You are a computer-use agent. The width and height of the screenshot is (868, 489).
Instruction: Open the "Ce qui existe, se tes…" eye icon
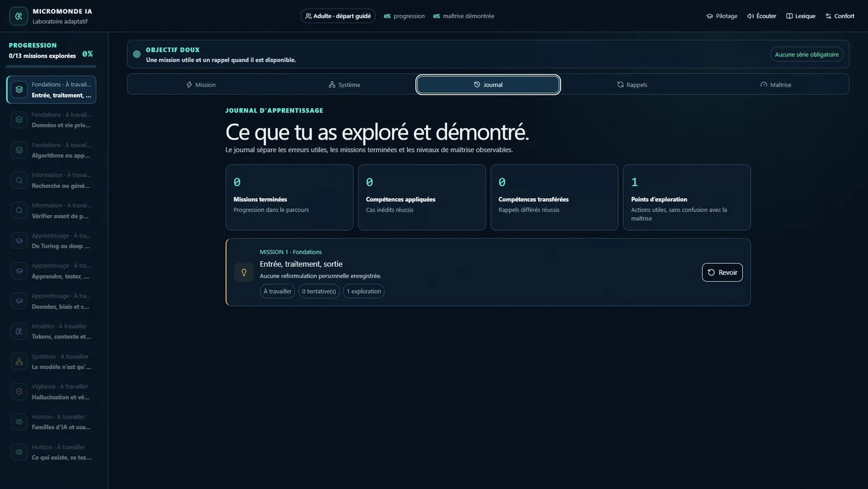point(19,452)
